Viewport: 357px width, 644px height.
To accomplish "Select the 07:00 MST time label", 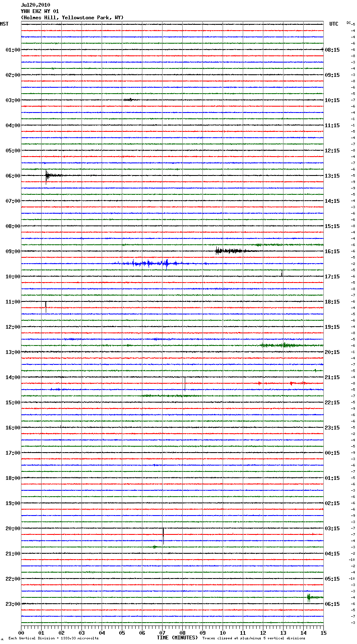I will pyautogui.click(x=13, y=201).
